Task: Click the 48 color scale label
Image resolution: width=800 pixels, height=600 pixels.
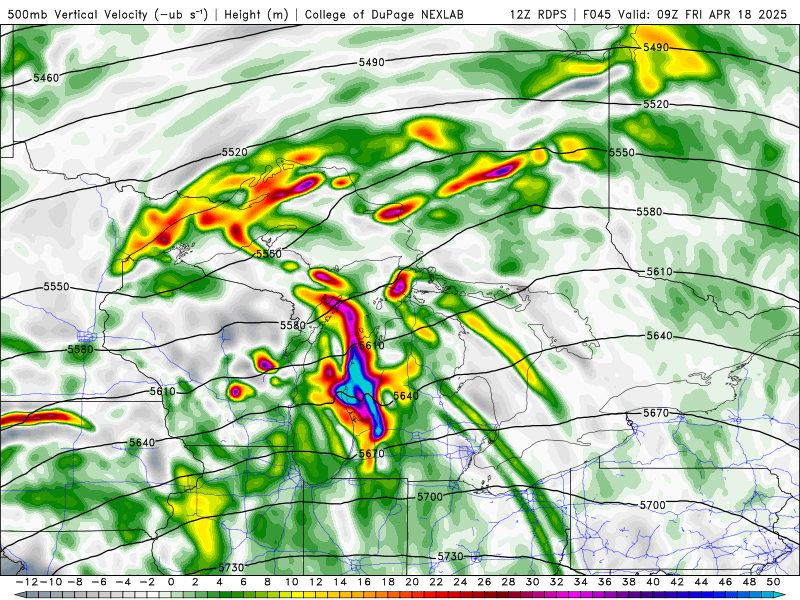Action: coord(749,582)
